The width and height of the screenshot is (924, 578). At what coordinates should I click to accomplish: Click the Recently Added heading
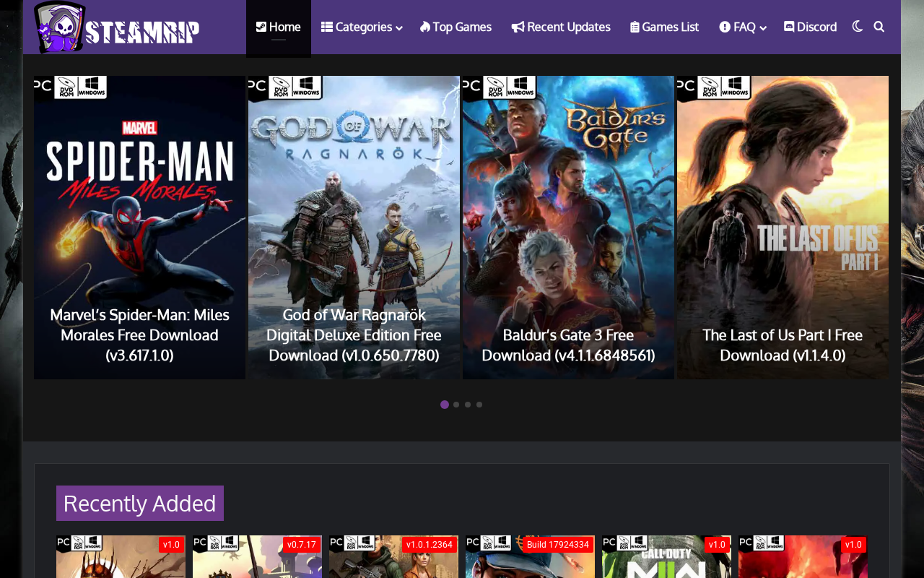click(x=140, y=504)
